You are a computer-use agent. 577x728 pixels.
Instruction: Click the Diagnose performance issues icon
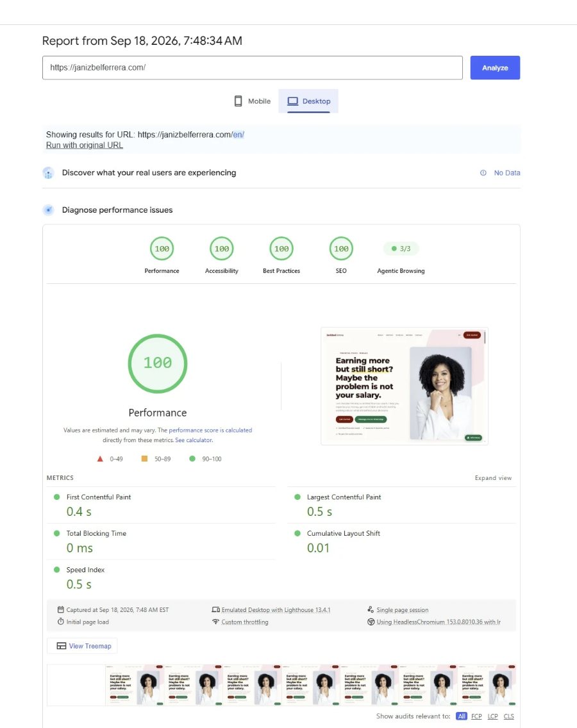[48, 210]
